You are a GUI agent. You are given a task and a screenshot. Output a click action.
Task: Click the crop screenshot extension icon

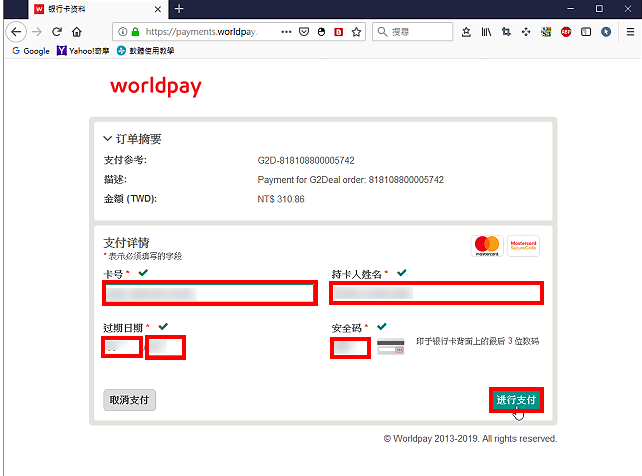click(x=506, y=32)
